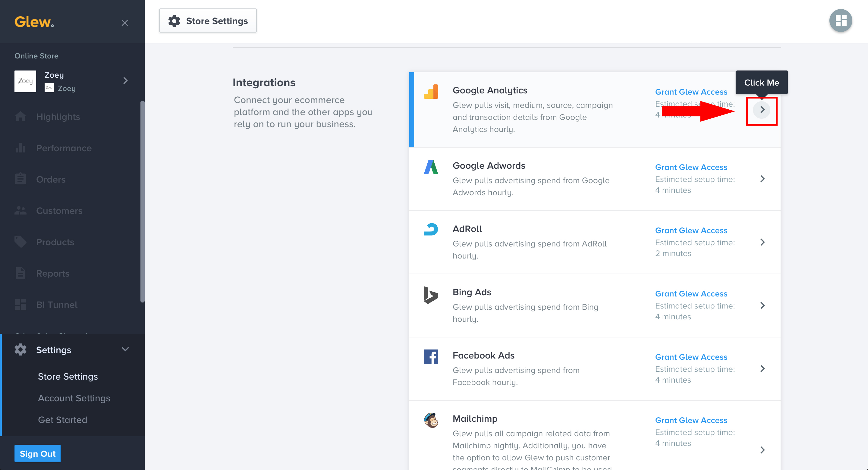
Task: Expand Google Analytics integration arrow
Action: pos(762,110)
